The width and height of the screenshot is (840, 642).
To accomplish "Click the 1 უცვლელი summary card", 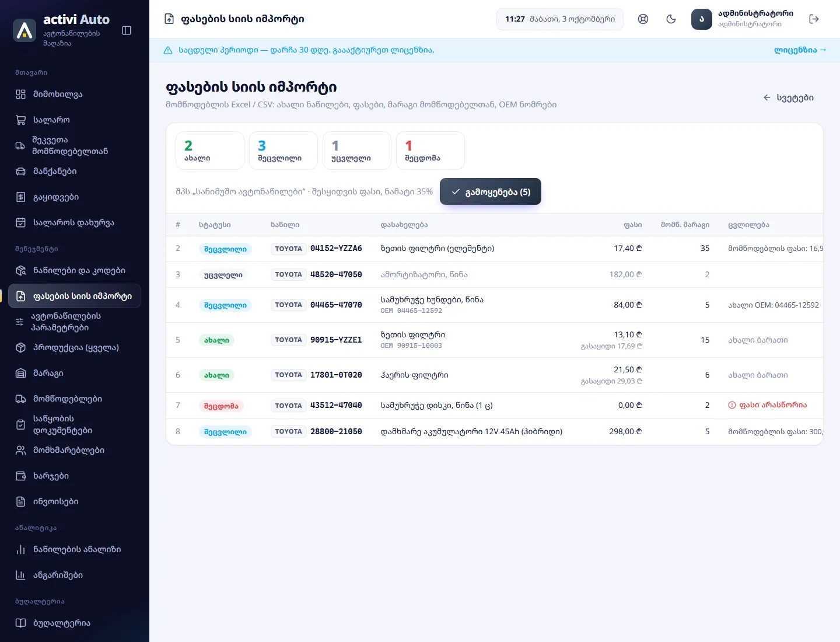I will pyautogui.click(x=357, y=151).
